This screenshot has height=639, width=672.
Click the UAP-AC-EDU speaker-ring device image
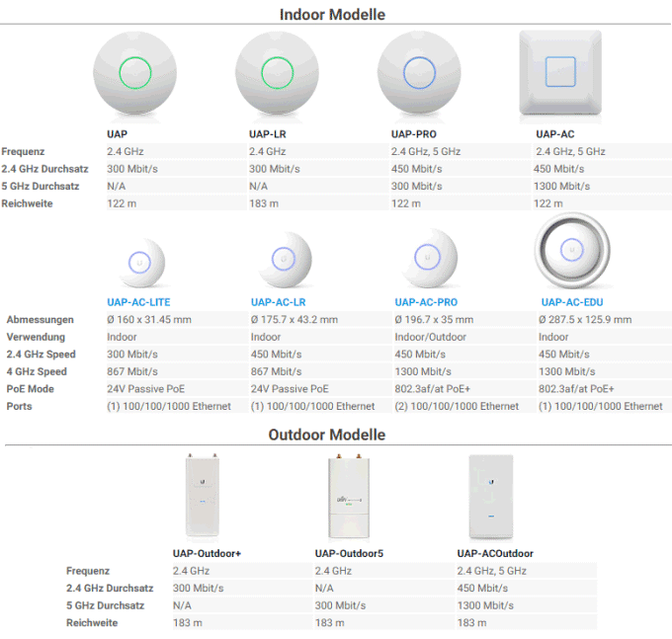click(572, 251)
